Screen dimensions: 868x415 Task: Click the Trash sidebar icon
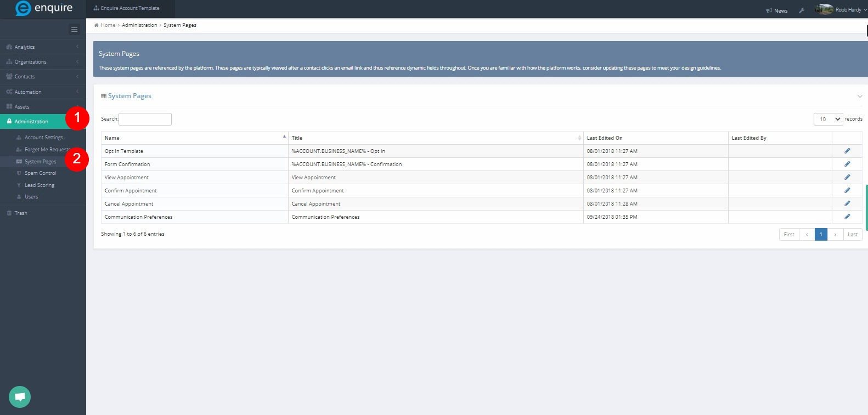9,213
